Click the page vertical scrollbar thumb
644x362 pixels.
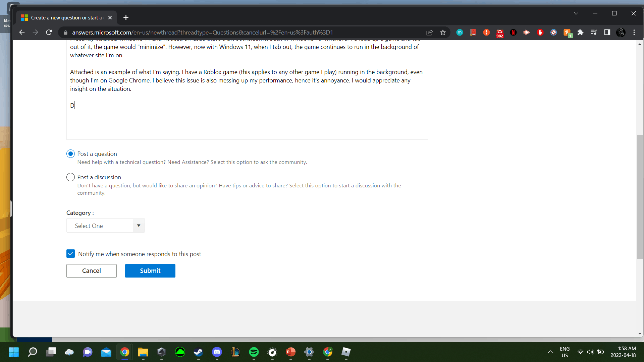(x=640, y=196)
